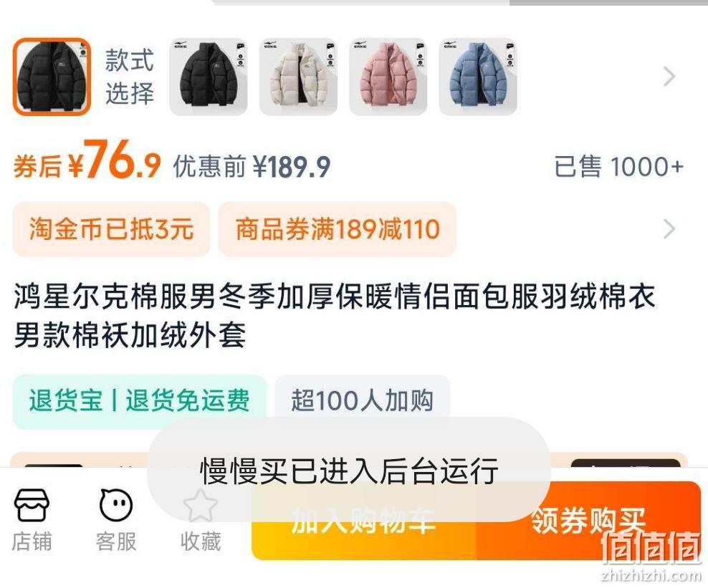Image resolution: width=708 pixels, height=588 pixels.
Task: Expand style options with the right chevron
Action: click(x=669, y=77)
